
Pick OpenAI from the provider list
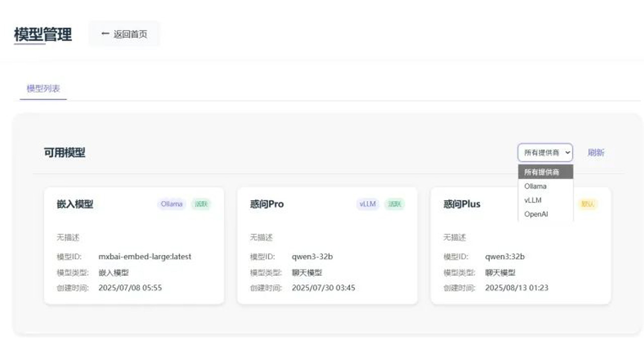(x=536, y=214)
